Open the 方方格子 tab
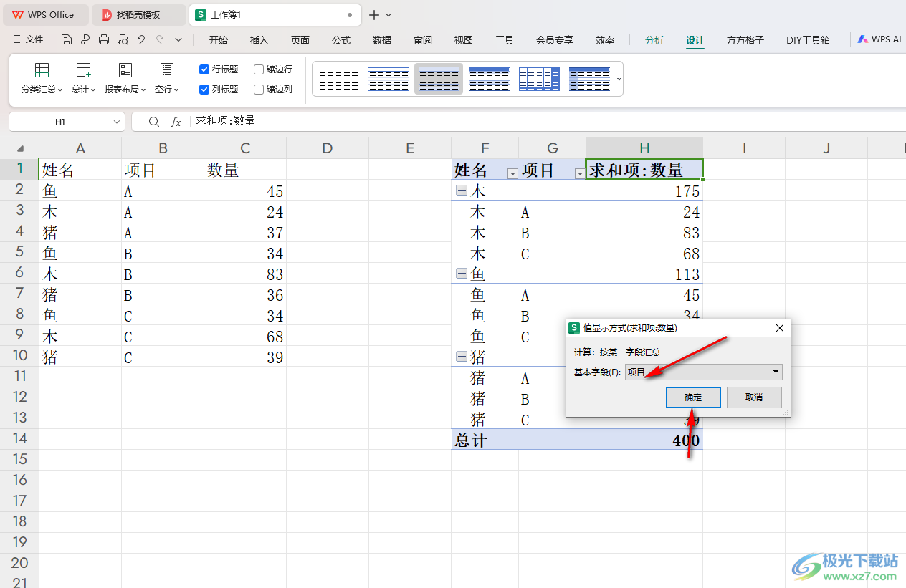The width and height of the screenshot is (906, 588). [x=745, y=40]
